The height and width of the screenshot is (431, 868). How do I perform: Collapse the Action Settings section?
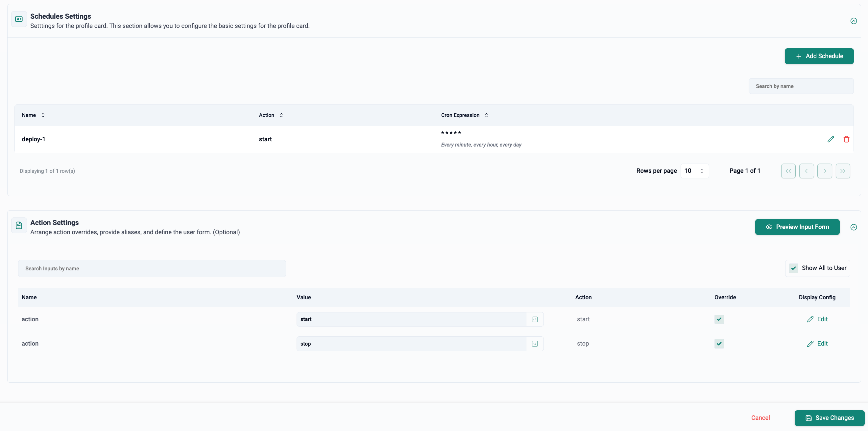pyautogui.click(x=854, y=227)
